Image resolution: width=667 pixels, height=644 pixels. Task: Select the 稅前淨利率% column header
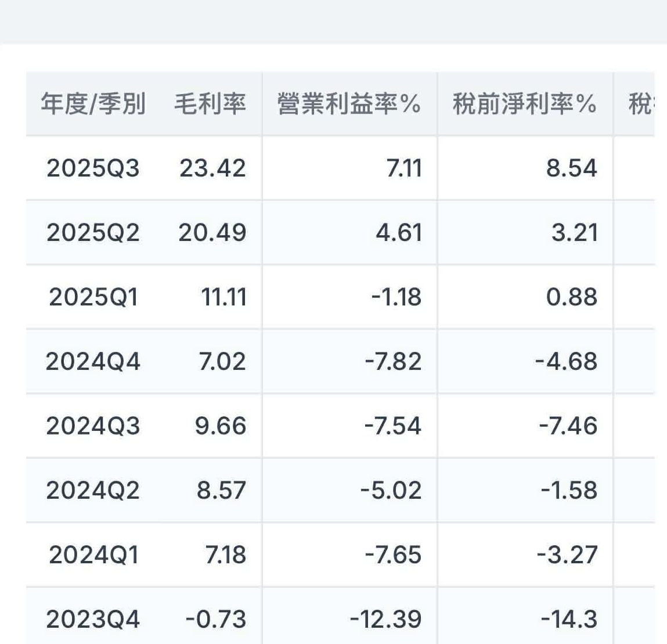tap(524, 105)
